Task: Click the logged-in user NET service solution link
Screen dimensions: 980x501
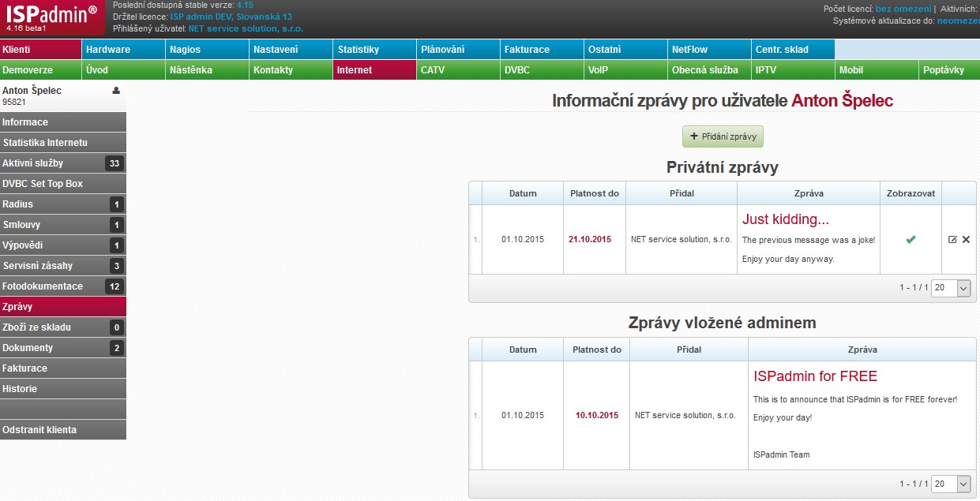Action: pos(246,28)
